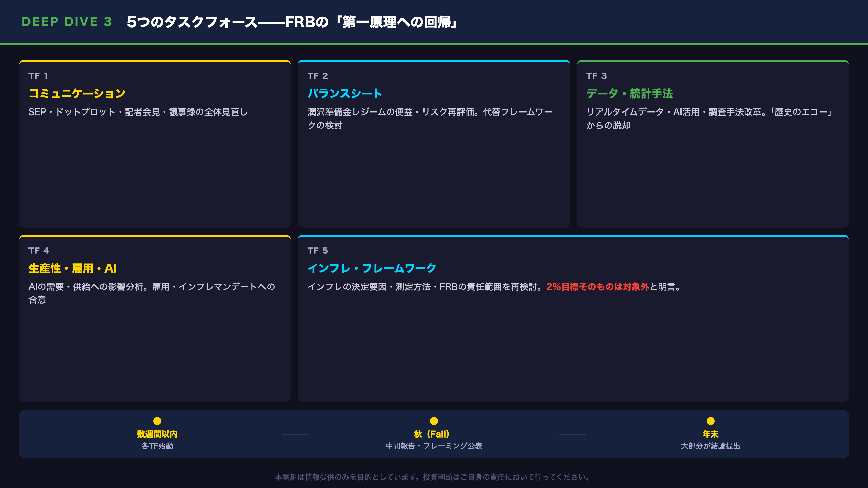Click the 潤沢準備金レジーム description text
The width and height of the screenshot is (868, 488).
[430, 119]
